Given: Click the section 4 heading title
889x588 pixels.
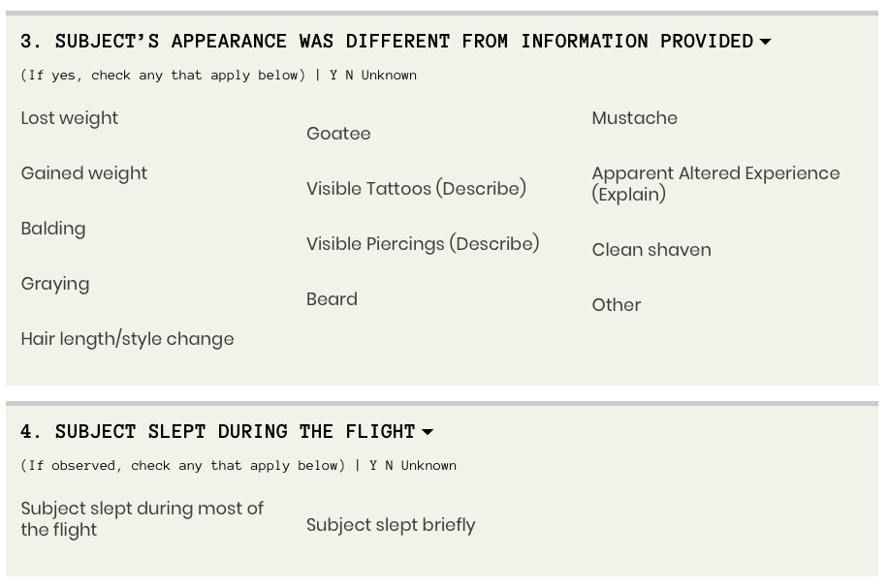Looking at the screenshot, I should (218, 432).
